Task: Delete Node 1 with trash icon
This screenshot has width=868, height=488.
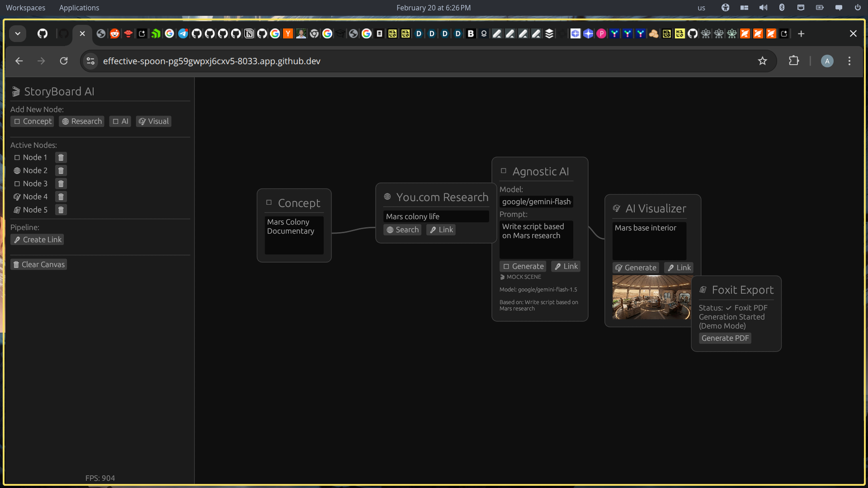Action: pos(61,157)
